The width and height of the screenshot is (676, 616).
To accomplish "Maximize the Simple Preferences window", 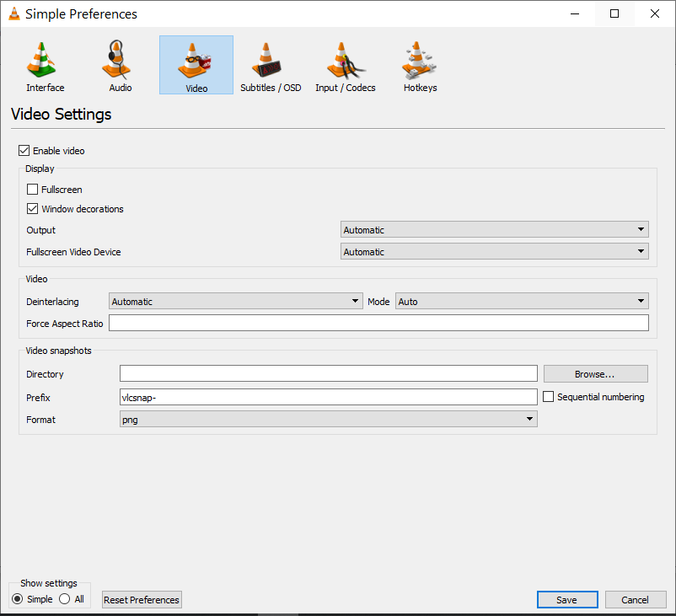I will [614, 13].
